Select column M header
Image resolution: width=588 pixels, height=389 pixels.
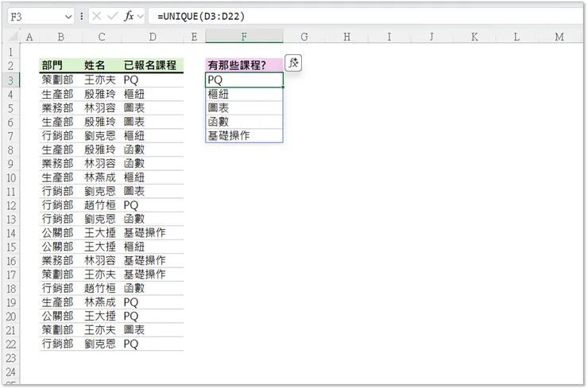pyautogui.click(x=559, y=37)
